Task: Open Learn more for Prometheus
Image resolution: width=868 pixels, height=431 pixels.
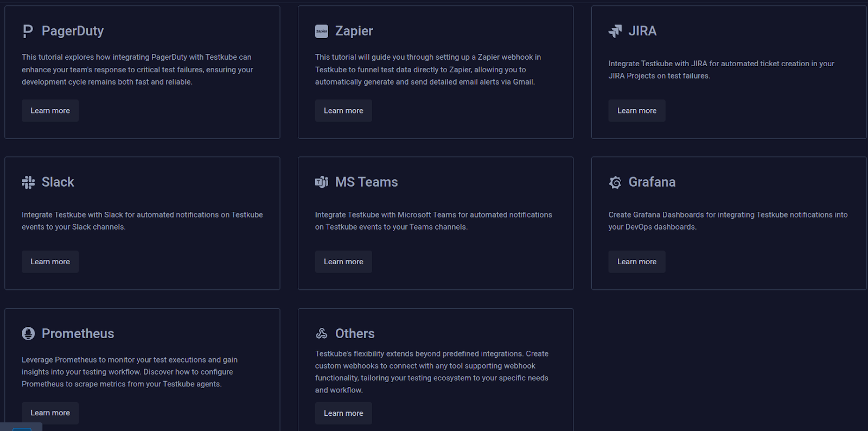Action: click(x=50, y=413)
